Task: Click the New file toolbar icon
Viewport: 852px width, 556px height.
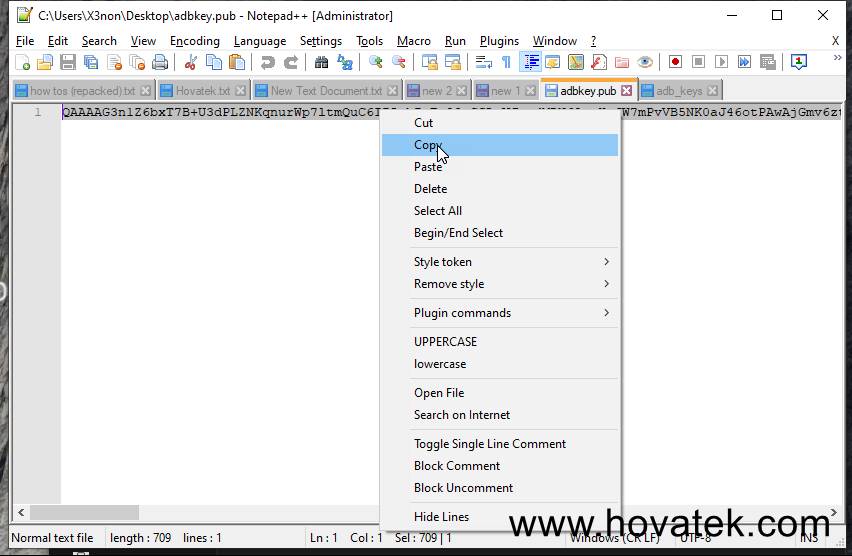Action: (22, 63)
